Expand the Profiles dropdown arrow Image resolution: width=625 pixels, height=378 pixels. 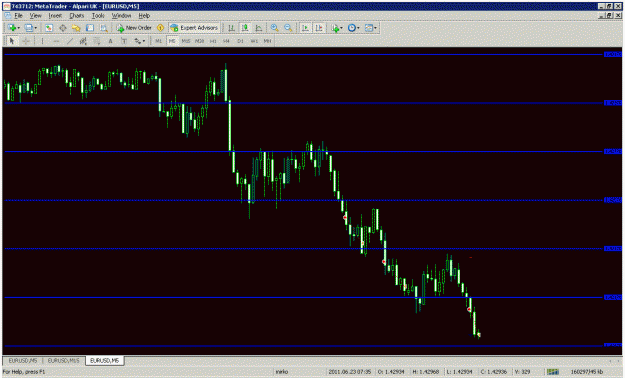coord(35,28)
